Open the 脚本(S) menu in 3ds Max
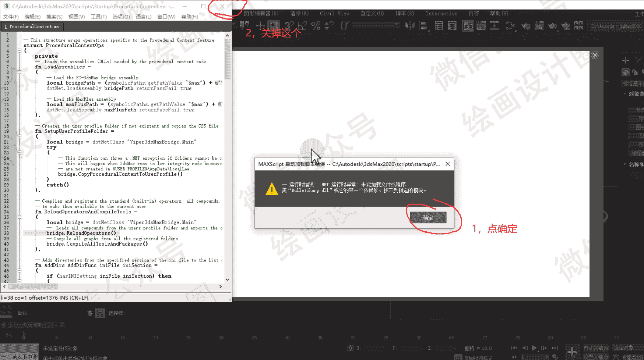The image size is (644, 360). pos(405,14)
